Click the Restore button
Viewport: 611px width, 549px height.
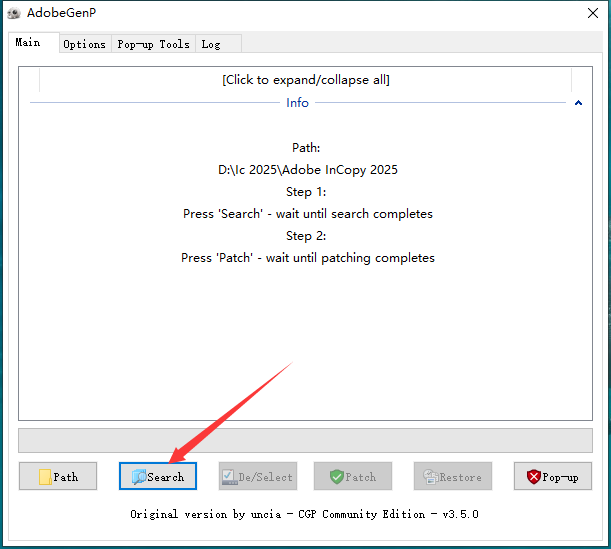coord(452,477)
